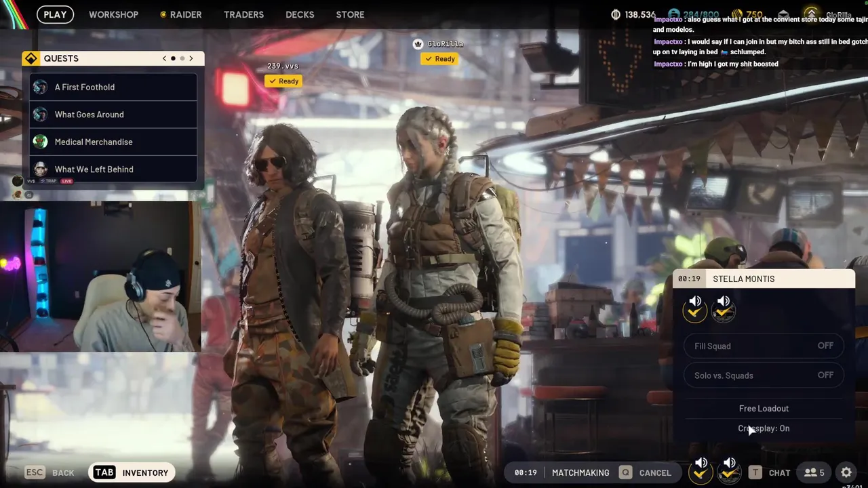This screenshot has height=488, width=868.
Task: Click Ready status under 239.vvs
Action: (283, 81)
